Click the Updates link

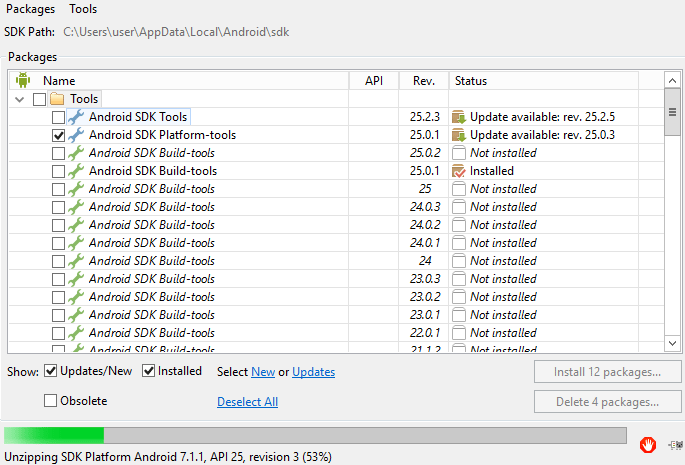314,372
